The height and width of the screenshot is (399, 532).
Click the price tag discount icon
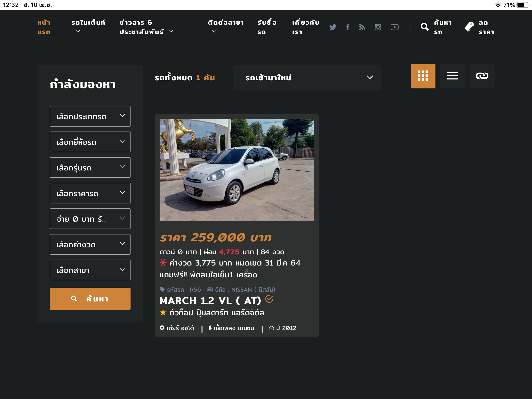(469, 27)
